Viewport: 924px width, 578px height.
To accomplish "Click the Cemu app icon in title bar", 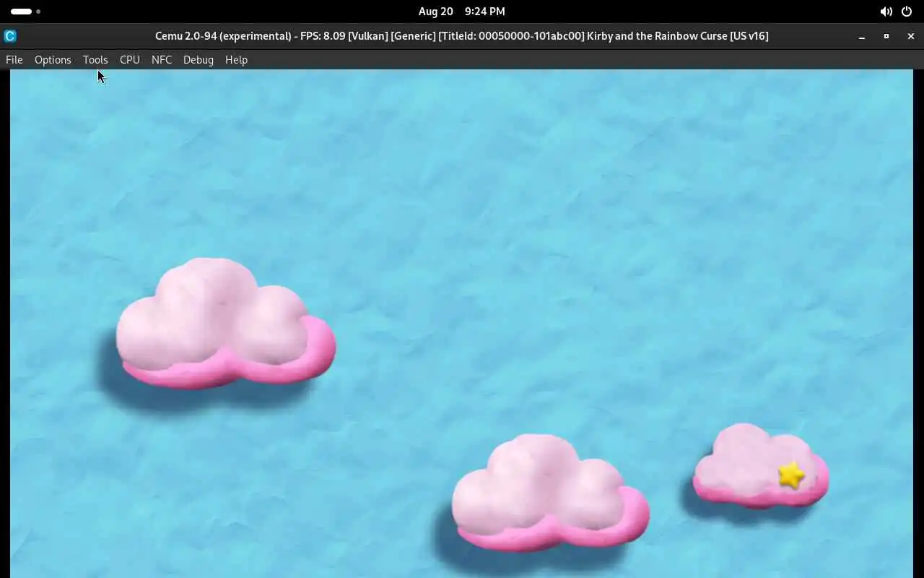I will (10, 36).
